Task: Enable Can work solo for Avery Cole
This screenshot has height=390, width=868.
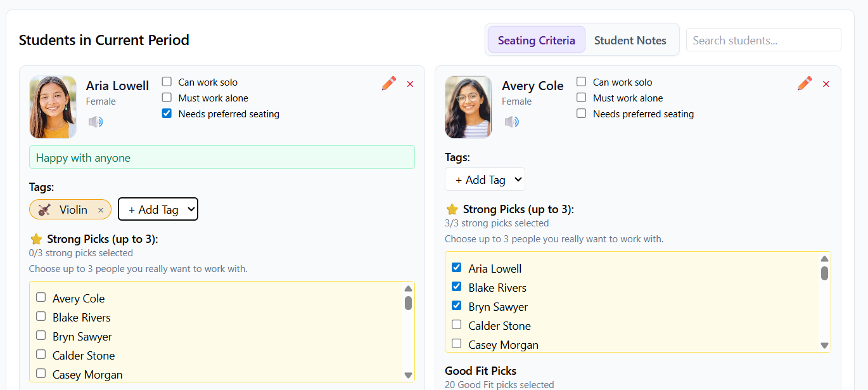Action: coord(581,81)
